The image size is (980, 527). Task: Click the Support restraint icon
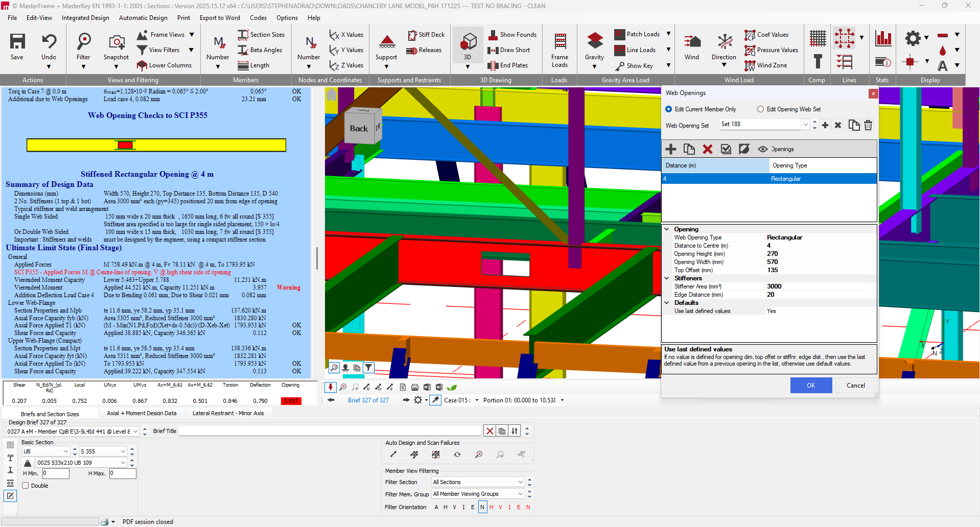point(387,42)
